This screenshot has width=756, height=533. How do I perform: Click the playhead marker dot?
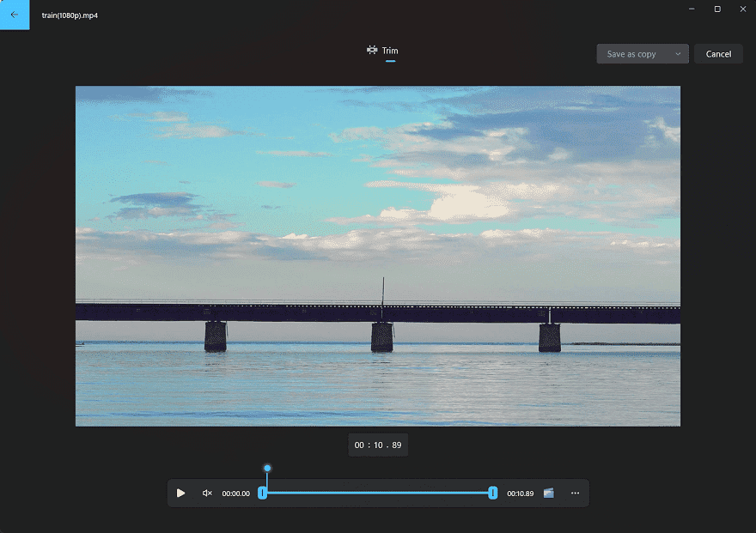pos(267,468)
